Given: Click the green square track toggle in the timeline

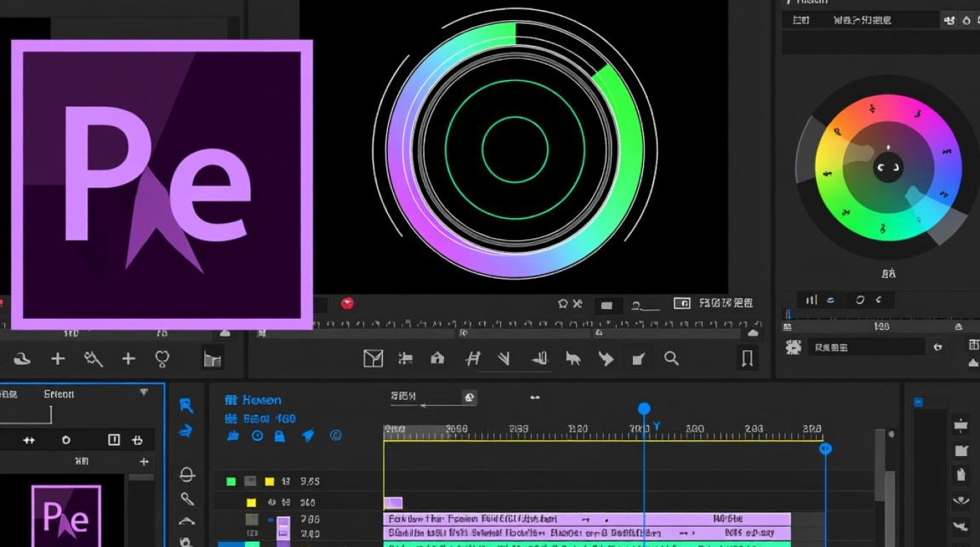Looking at the screenshot, I should 231,481.
